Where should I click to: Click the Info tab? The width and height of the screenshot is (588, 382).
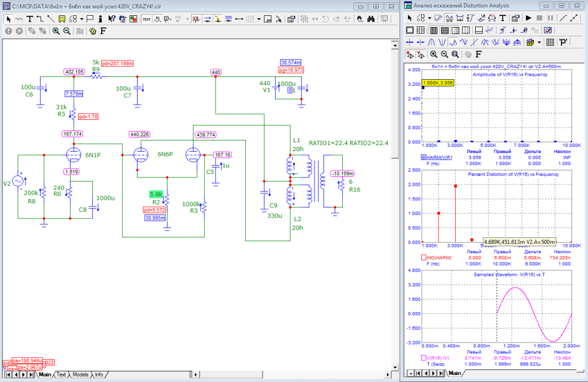(x=99, y=374)
